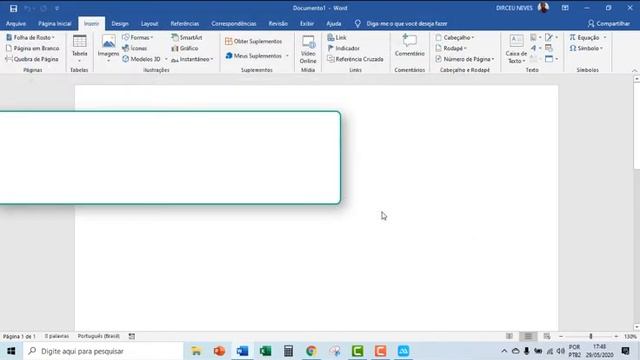This screenshot has width=640, height=360.
Task: Click Obter Suplementos
Action: [x=253, y=41]
